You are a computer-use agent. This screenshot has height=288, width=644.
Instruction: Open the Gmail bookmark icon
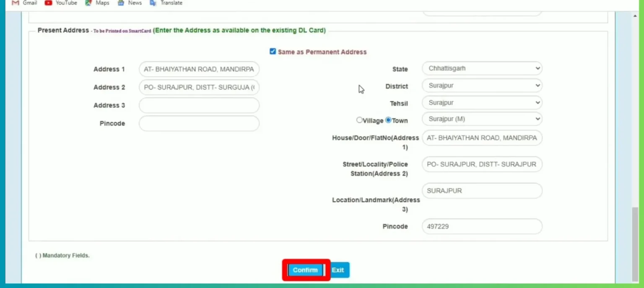pos(16,3)
